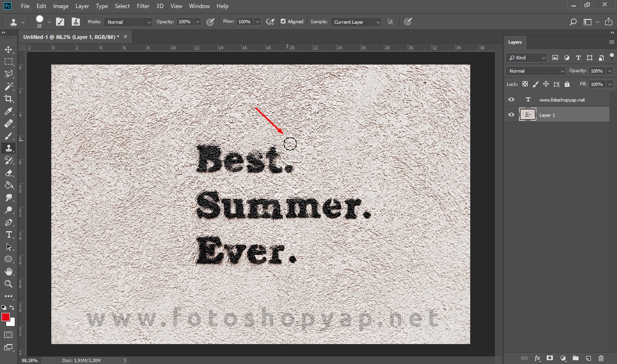Open the Edit Toolbar ellipsis
The image size is (617, 364).
(9, 296)
